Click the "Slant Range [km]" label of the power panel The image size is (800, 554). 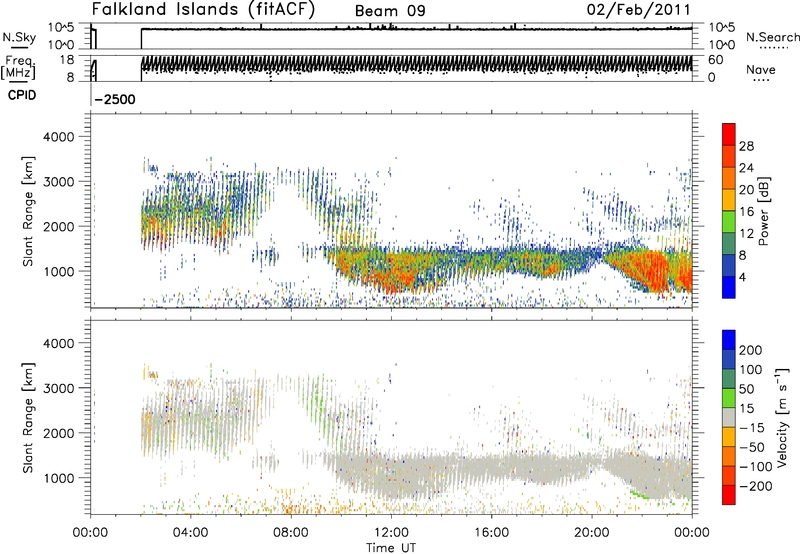pos(28,211)
